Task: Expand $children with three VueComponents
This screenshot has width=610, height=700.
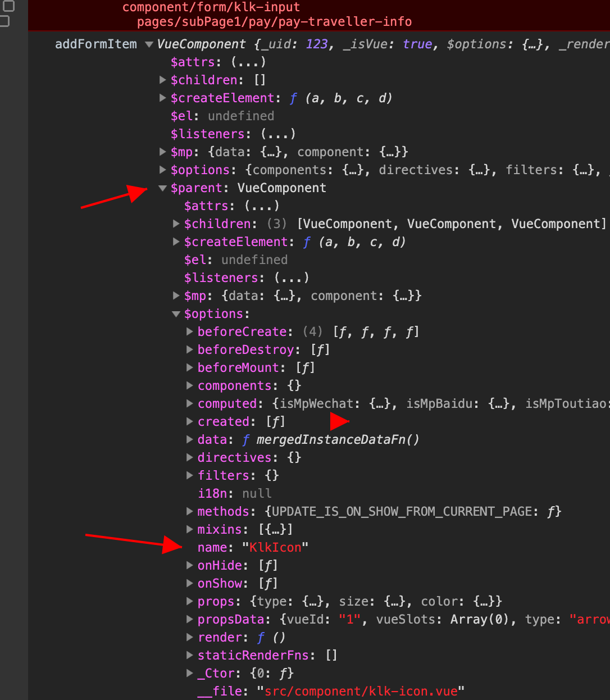Action: pyautogui.click(x=176, y=224)
